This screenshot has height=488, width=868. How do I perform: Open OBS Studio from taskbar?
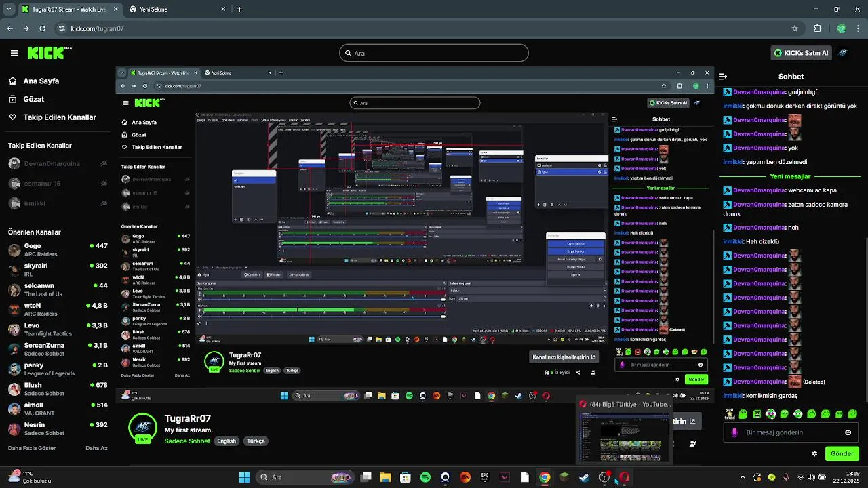click(x=604, y=477)
